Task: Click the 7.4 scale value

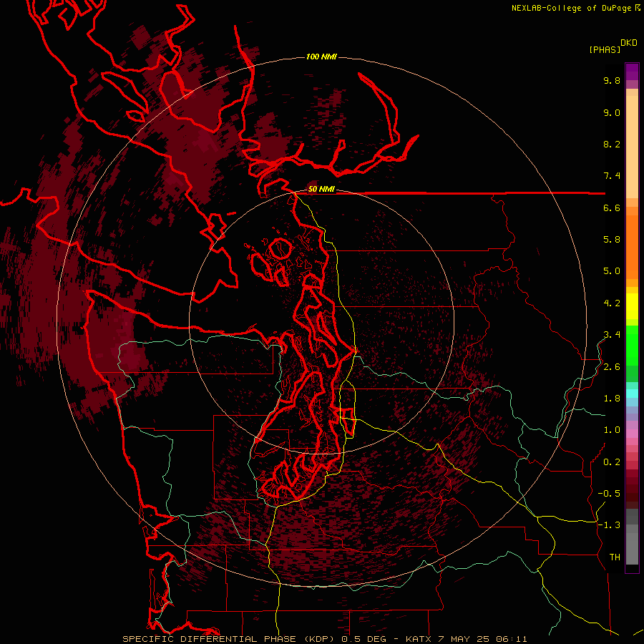Action: point(612,176)
